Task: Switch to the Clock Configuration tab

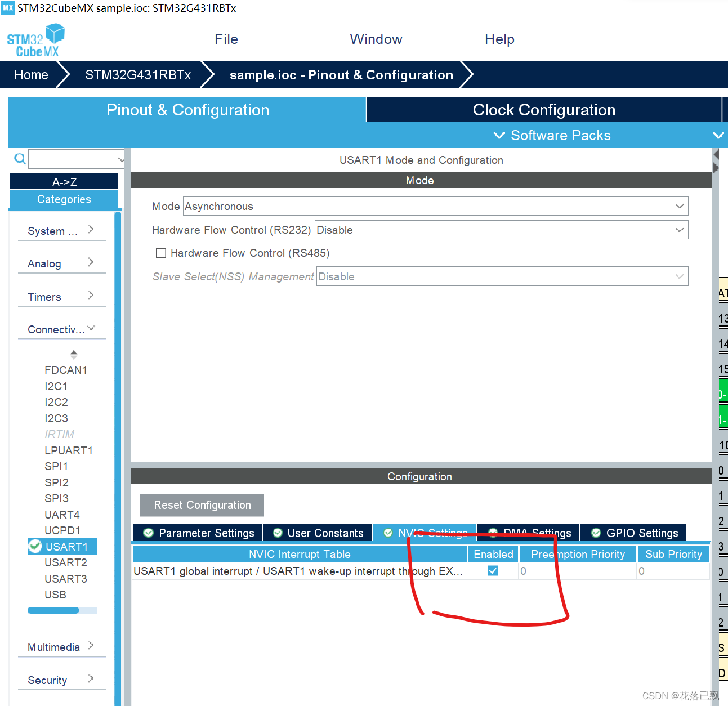Action: pos(544,110)
